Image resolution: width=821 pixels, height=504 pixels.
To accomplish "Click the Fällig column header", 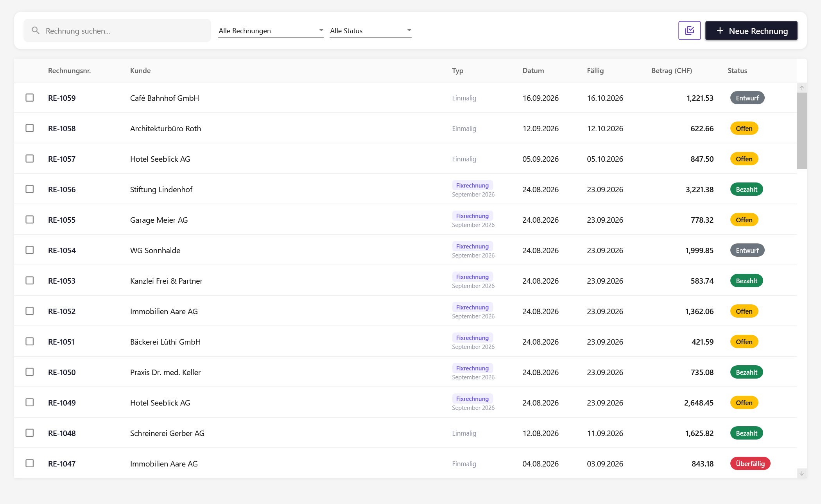I will click(x=595, y=71).
